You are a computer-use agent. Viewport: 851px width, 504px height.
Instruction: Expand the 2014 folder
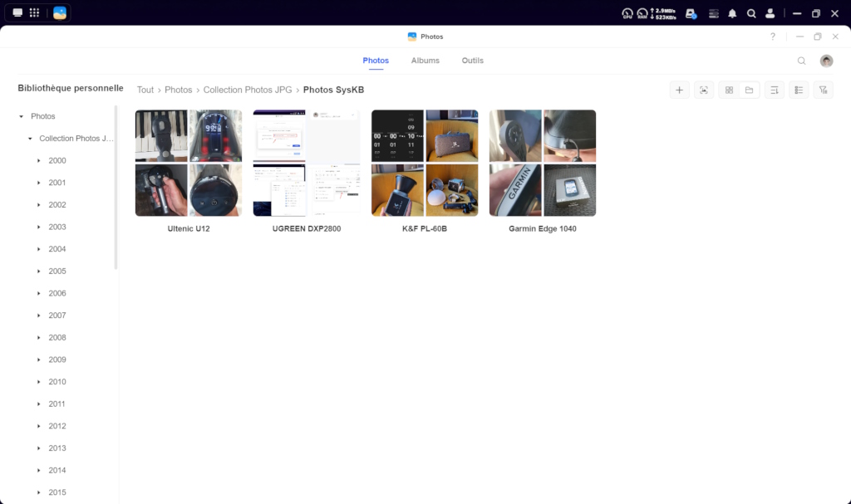38,470
